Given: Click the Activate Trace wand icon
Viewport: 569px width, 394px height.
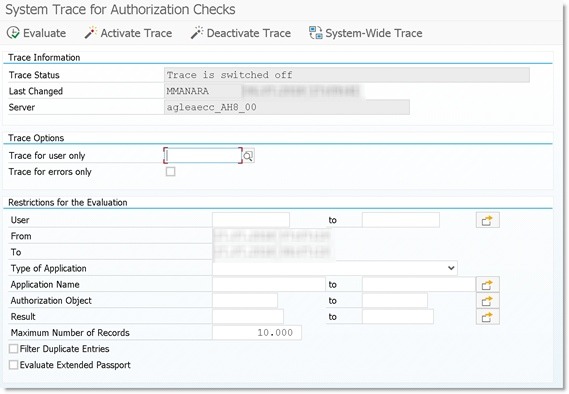Looking at the screenshot, I should click(x=91, y=33).
